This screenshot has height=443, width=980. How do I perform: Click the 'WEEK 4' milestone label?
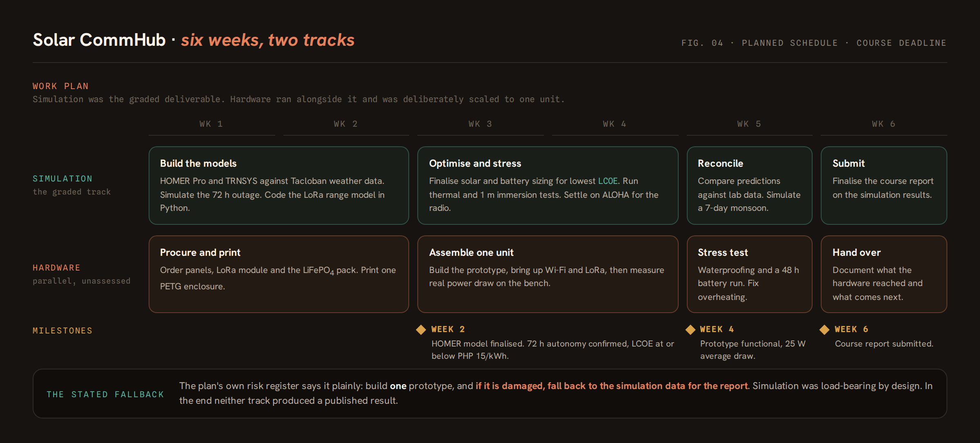pyautogui.click(x=717, y=329)
